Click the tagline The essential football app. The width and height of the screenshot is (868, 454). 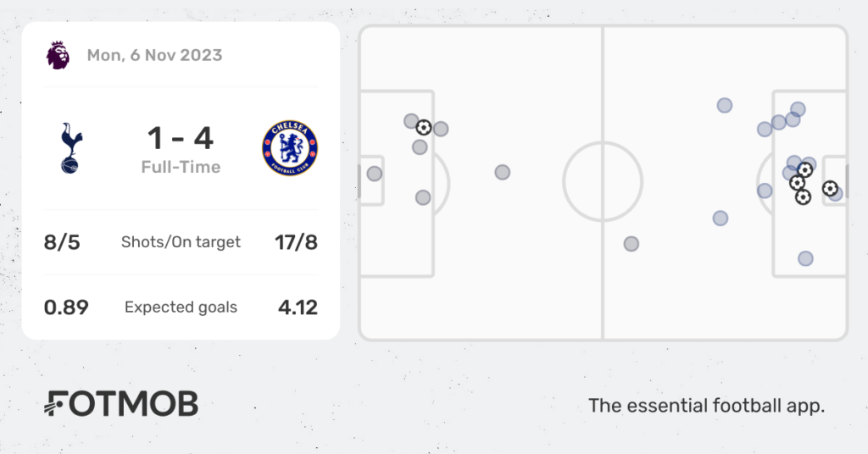click(706, 406)
